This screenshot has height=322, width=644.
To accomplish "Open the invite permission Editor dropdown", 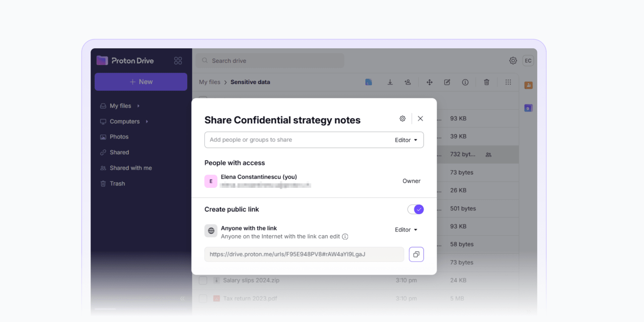I will (x=406, y=140).
